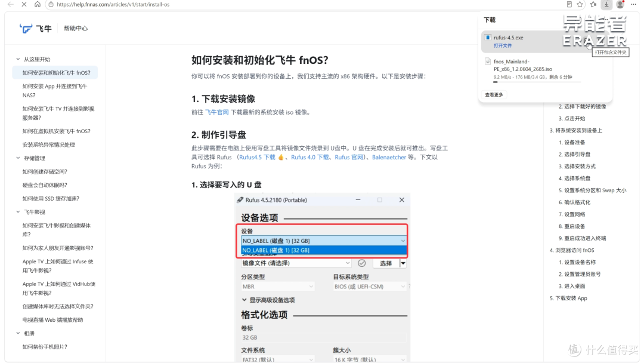Open 如何安装飞牛影视和创建媒体库? article
This screenshot has width=644, height=363.
click(56, 230)
